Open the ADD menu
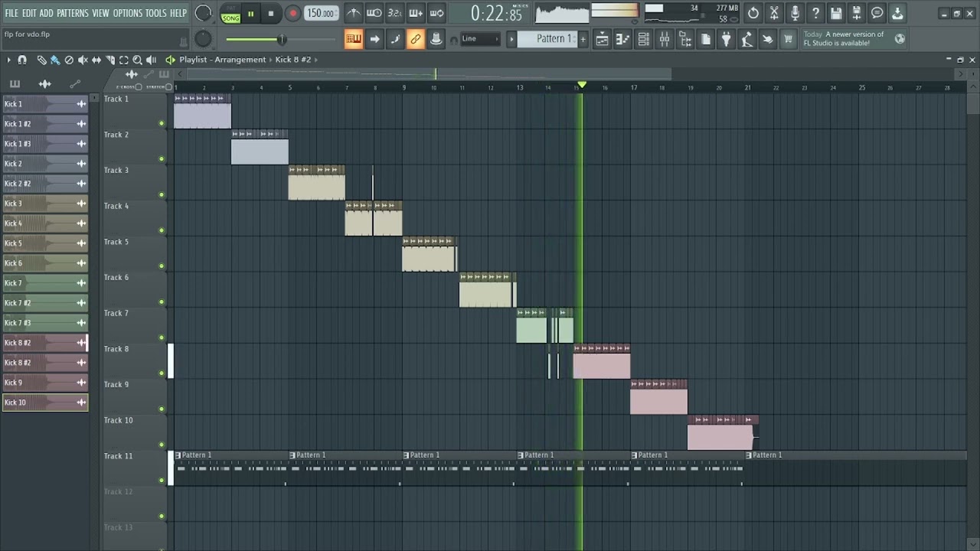The width and height of the screenshot is (980, 551). (47, 13)
